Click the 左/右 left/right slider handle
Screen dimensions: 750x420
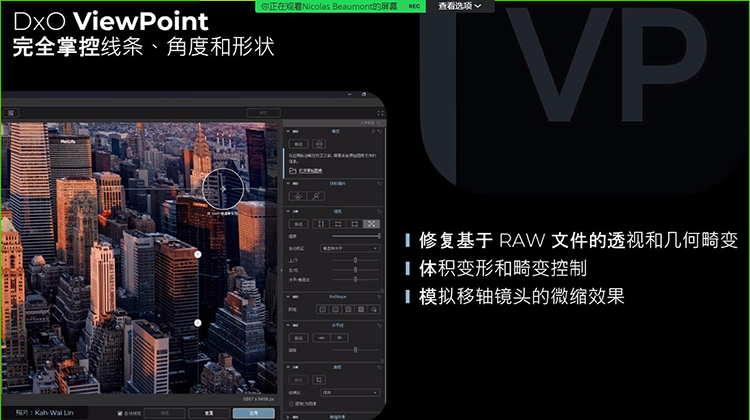[355, 270]
